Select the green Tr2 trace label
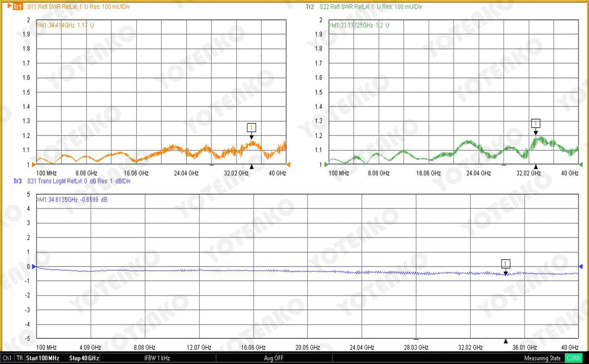The image size is (589, 364). (310, 7)
